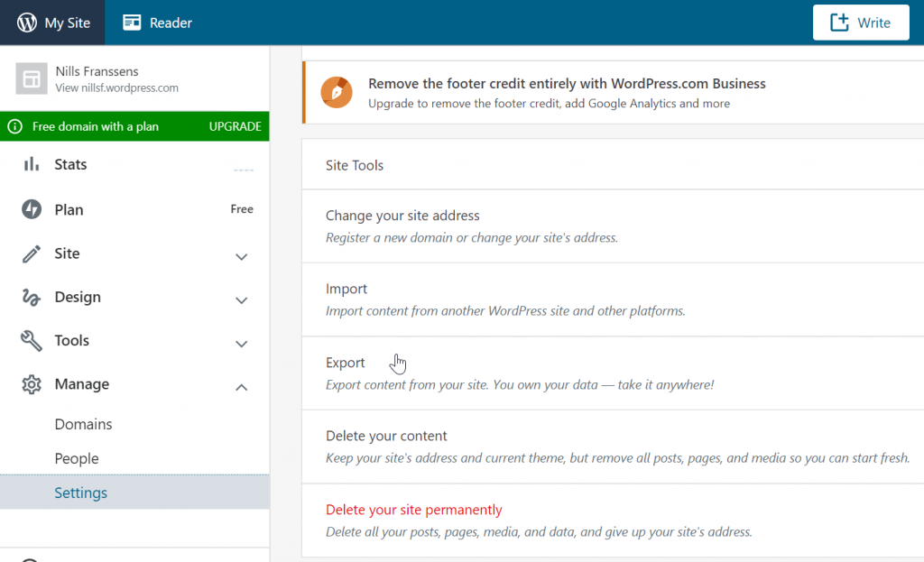
Task: Click the Tools wrench icon
Action: (32, 340)
